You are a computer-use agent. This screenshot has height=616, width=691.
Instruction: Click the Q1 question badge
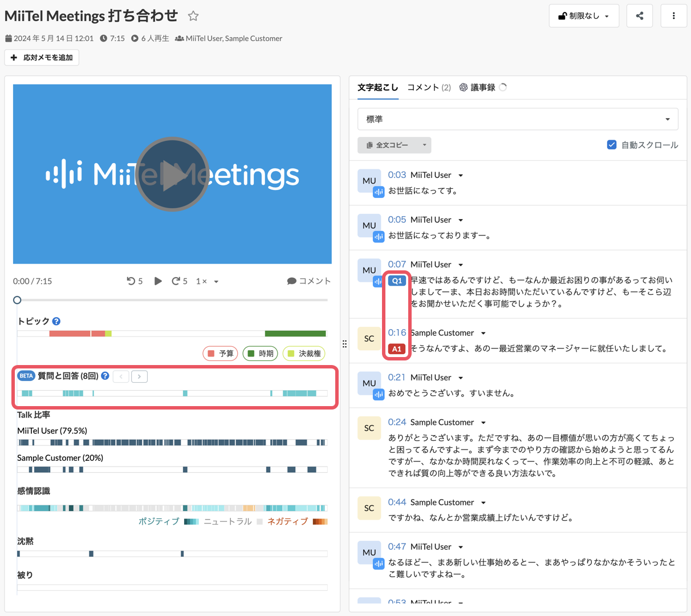click(x=397, y=281)
